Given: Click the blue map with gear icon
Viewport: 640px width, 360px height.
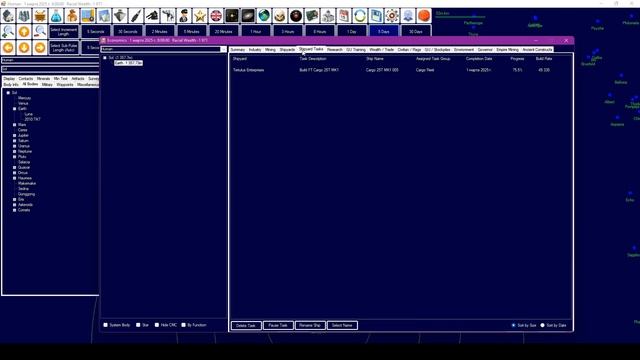Looking at the screenshot, I should (x=88, y=16).
